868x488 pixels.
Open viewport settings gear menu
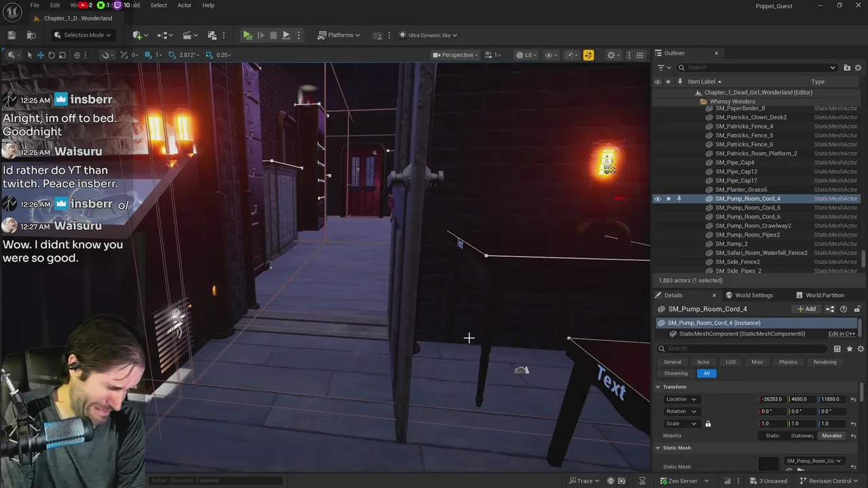[614, 55]
